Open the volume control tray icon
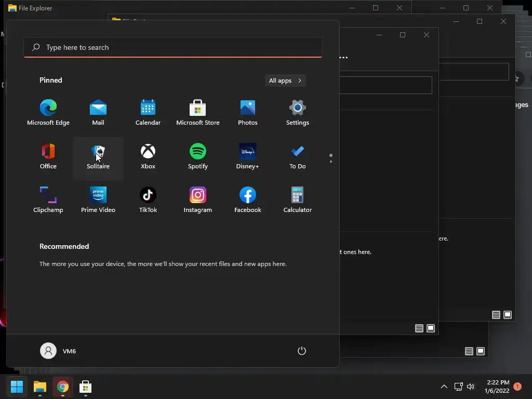The height and width of the screenshot is (399, 532). coord(471,387)
